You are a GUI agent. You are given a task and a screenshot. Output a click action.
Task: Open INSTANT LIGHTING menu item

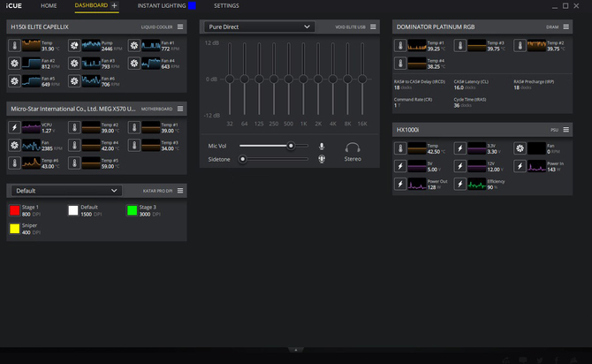click(x=162, y=5)
